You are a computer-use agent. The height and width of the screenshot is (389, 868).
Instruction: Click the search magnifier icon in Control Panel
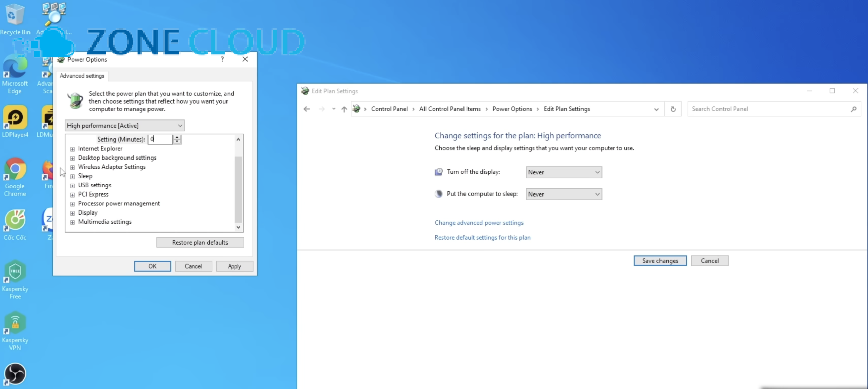pyautogui.click(x=854, y=109)
